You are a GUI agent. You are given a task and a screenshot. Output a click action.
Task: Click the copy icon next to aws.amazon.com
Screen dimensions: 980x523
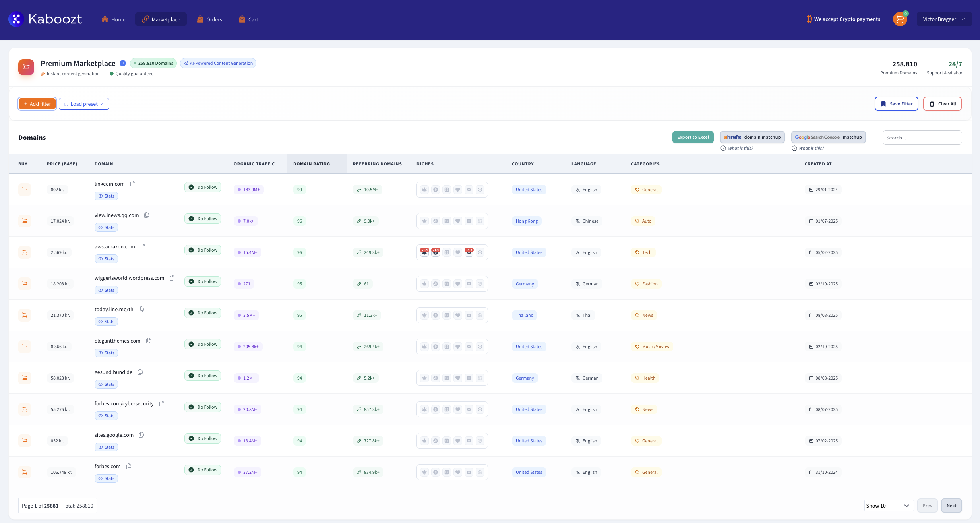(x=143, y=246)
